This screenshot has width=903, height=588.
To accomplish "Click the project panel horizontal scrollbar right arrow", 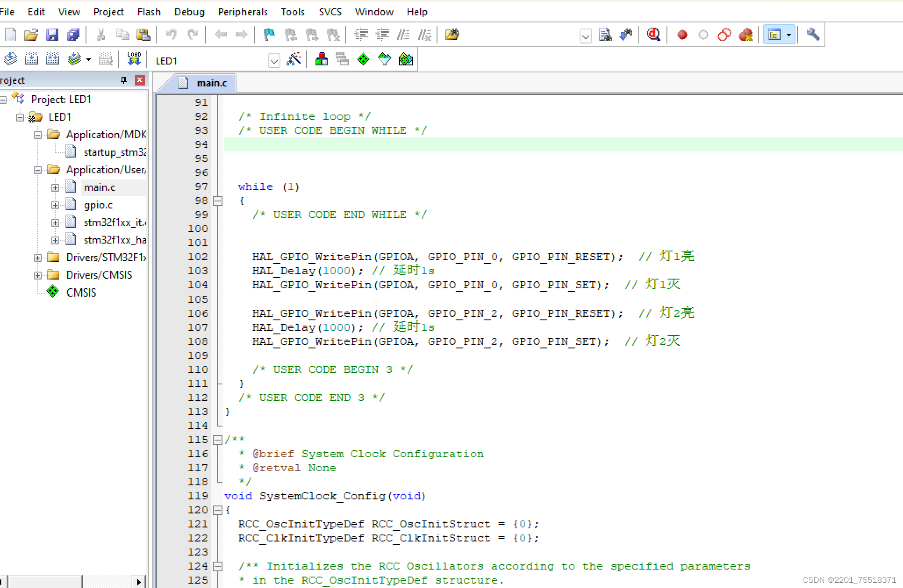I will pyautogui.click(x=139, y=582).
